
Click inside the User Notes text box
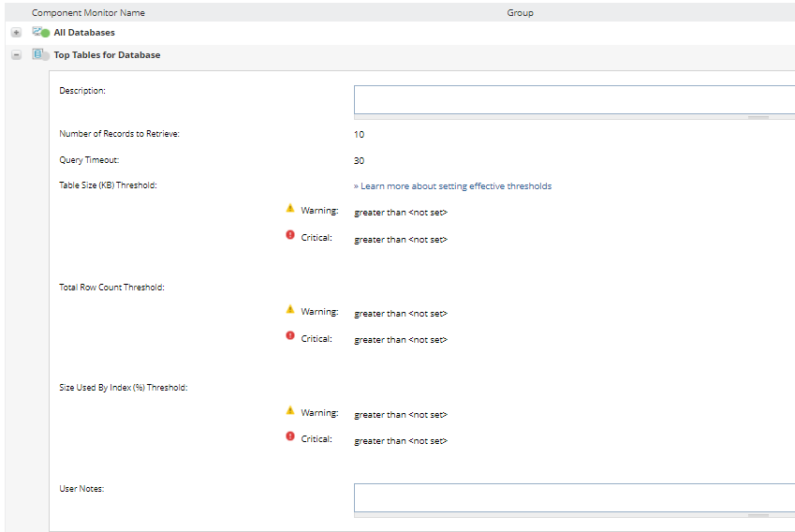pyautogui.click(x=573, y=496)
